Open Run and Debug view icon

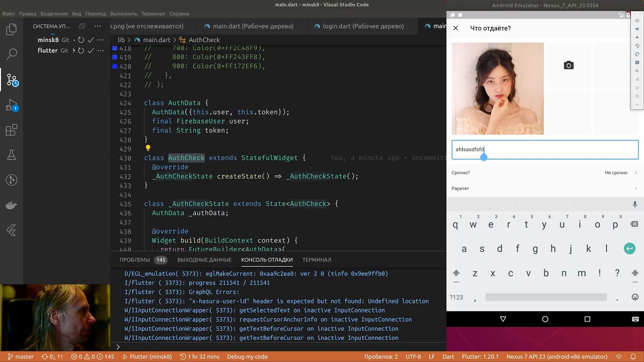click(12, 106)
